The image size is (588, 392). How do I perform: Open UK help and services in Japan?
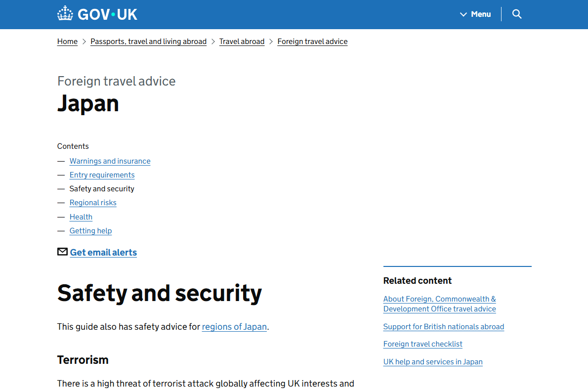tap(433, 362)
